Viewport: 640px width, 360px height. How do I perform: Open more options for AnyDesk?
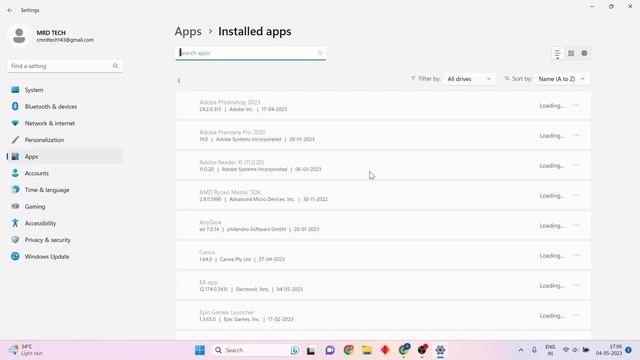coord(576,225)
